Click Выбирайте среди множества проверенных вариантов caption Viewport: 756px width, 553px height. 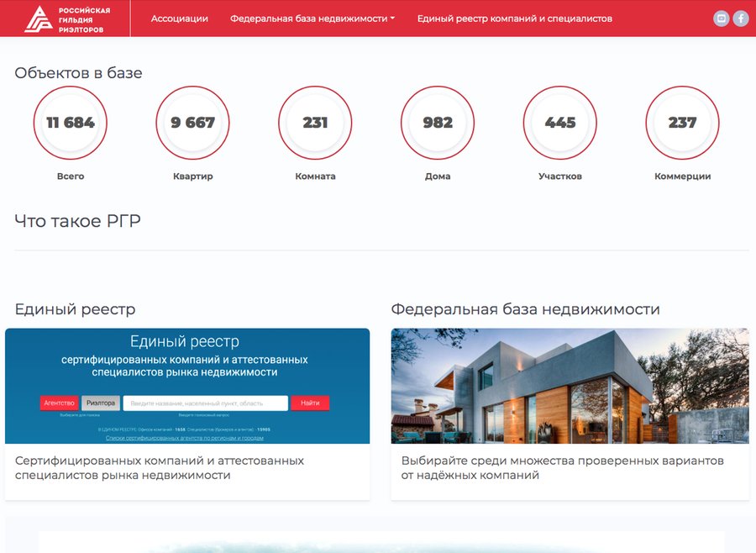tap(562, 468)
